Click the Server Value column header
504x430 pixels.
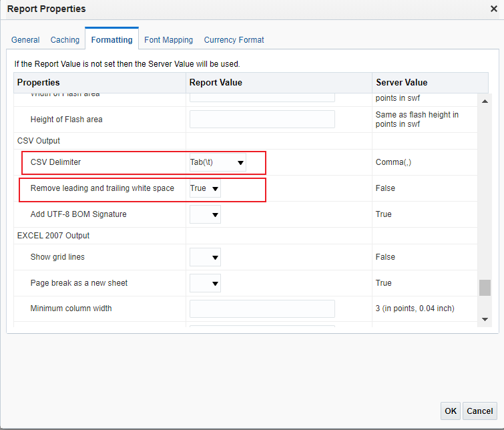pos(401,83)
